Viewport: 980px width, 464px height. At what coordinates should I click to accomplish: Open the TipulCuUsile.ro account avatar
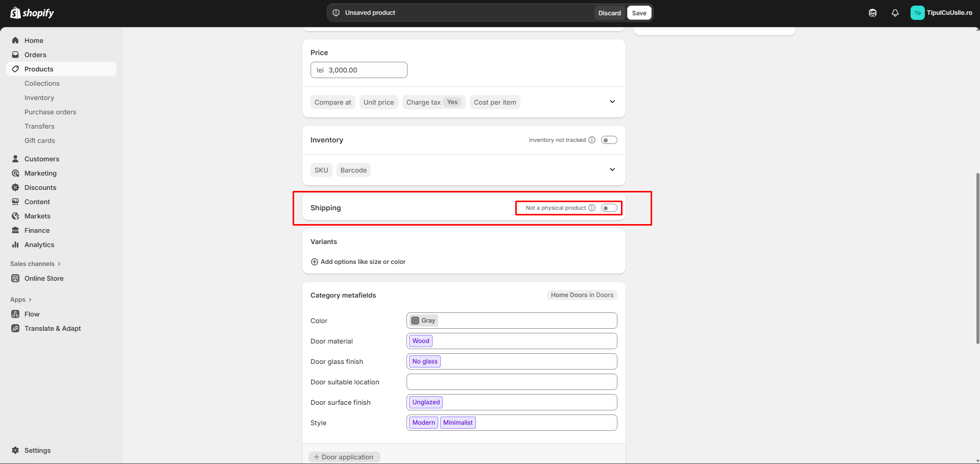917,13
